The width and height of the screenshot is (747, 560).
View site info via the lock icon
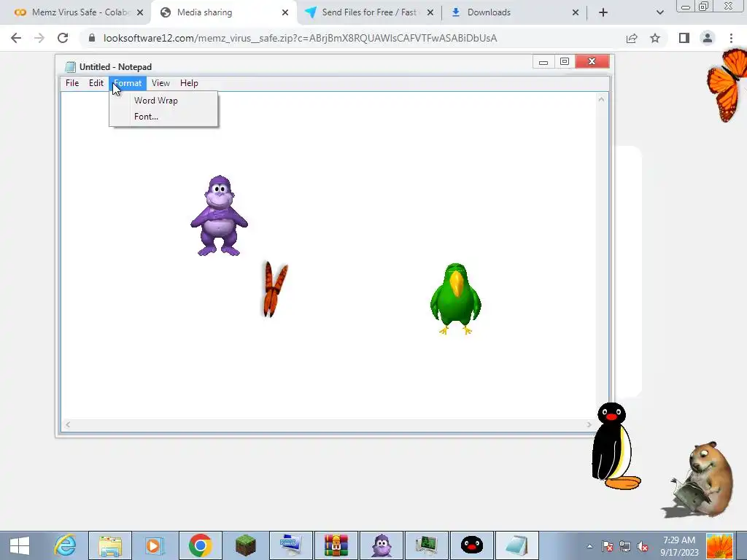pos(93,38)
